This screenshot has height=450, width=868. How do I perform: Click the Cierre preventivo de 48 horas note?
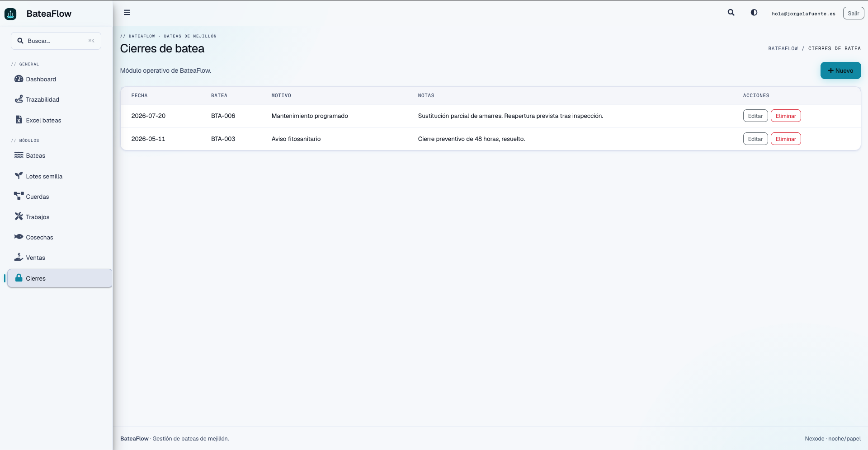(471, 139)
